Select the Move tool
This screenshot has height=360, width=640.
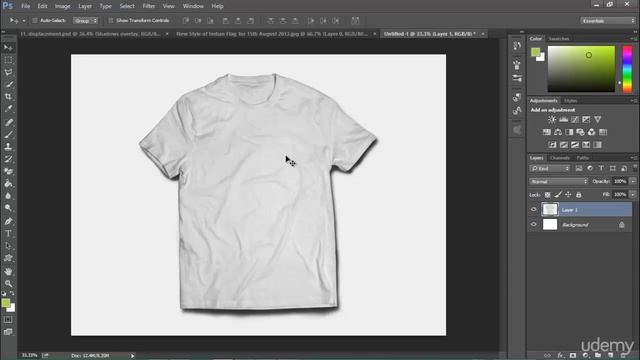pos(8,48)
